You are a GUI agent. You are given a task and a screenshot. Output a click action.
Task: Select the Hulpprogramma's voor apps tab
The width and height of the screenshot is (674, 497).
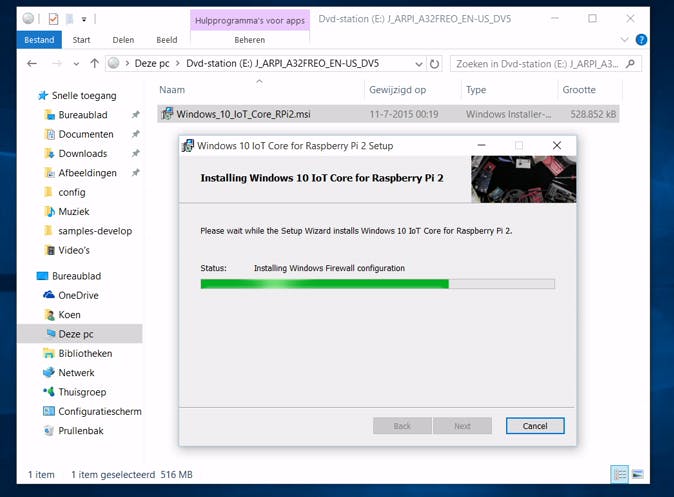point(250,20)
